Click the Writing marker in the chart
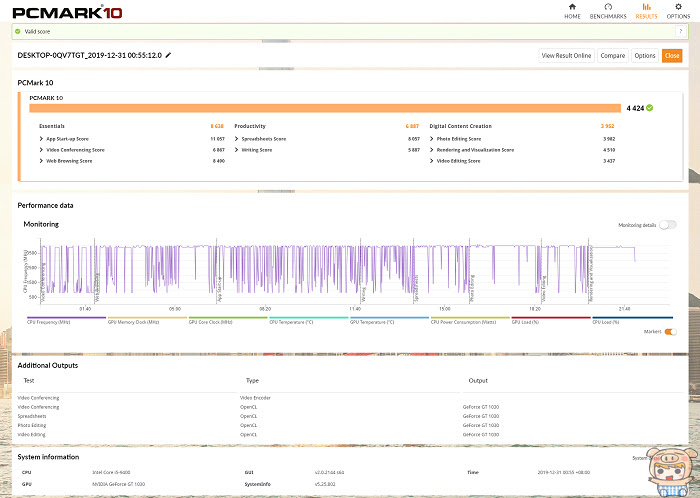 click(363, 295)
